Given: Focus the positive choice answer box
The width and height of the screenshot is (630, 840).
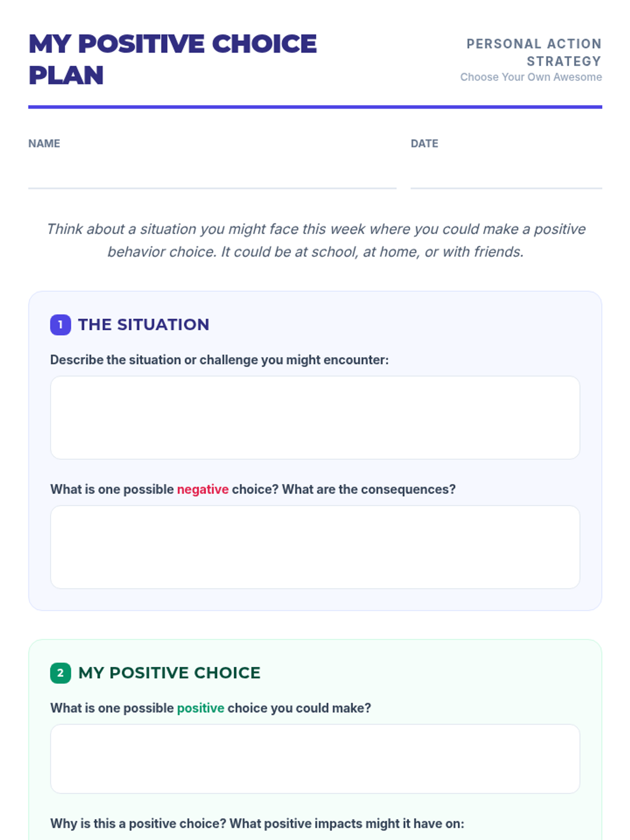Looking at the screenshot, I should click(x=315, y=759).
